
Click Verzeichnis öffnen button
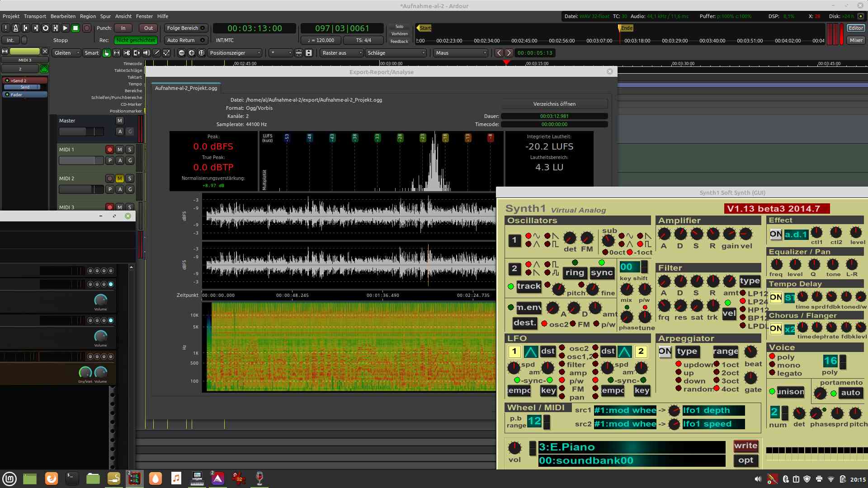[554, 104]
